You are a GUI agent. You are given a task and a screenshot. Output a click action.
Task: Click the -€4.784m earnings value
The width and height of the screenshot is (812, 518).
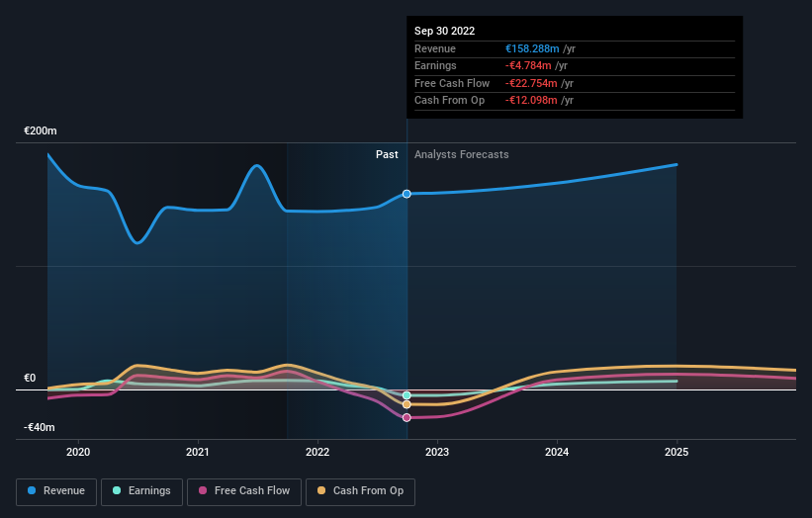(x=528, y=65)
